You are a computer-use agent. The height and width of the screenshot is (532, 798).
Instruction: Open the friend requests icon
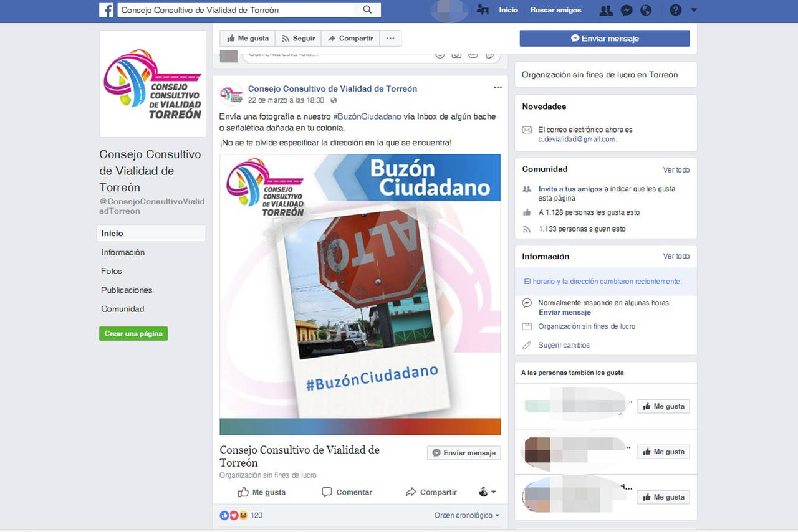605,10
